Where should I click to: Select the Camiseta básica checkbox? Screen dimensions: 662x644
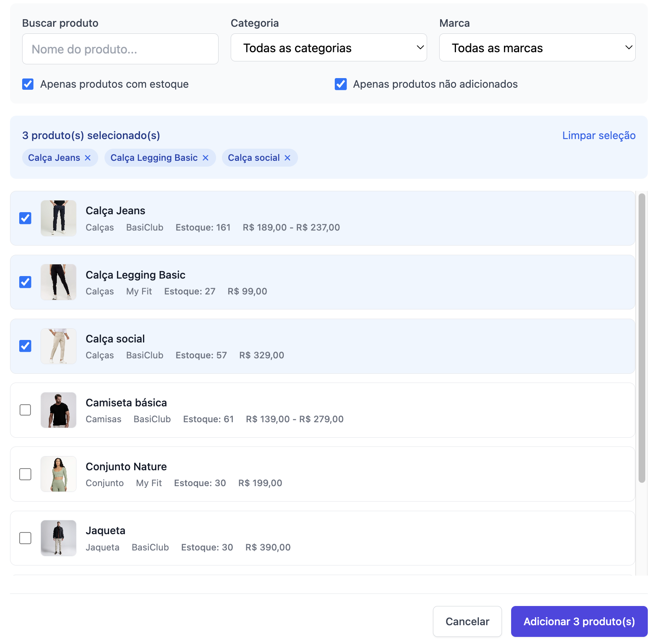pos(25,410)
